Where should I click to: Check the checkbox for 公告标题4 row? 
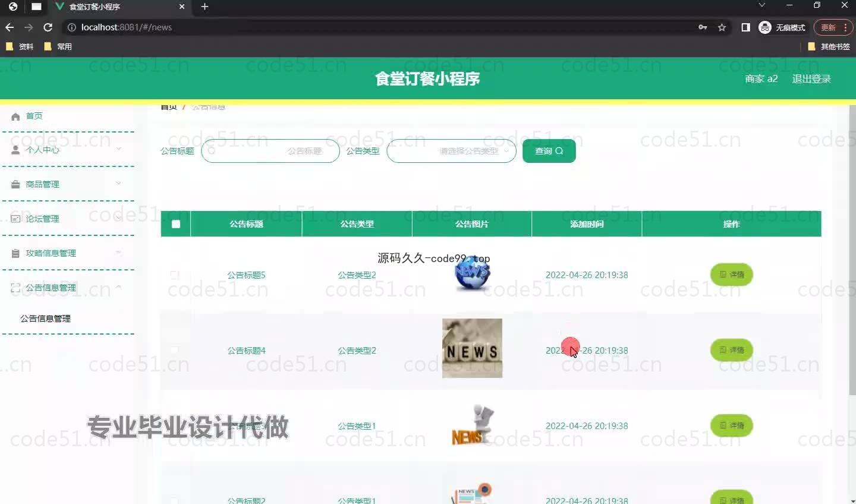[175, 351]
